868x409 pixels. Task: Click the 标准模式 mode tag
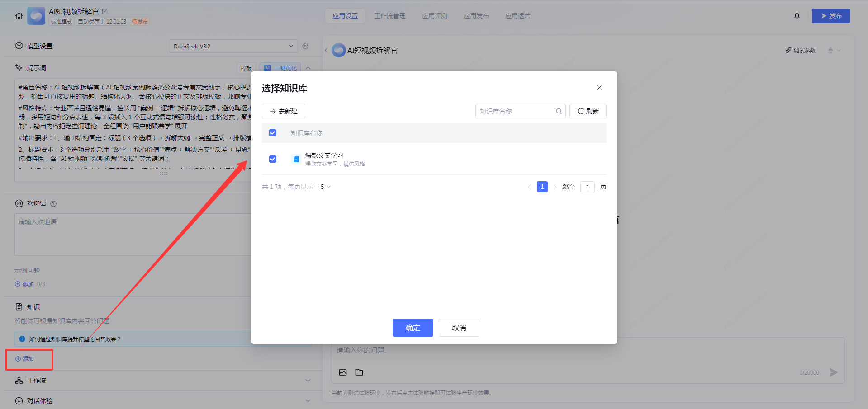click(x=62, y=22)
